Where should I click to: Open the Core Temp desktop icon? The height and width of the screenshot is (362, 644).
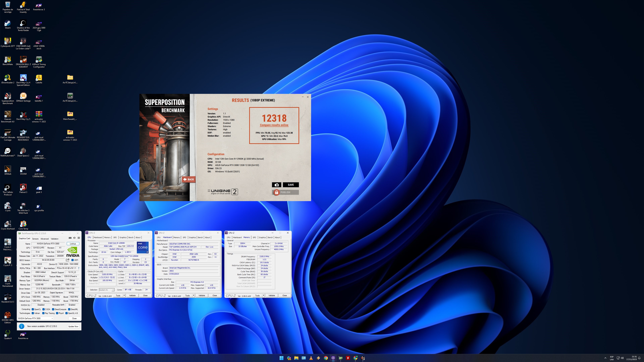pyautogui.click(x=23, y=225)
